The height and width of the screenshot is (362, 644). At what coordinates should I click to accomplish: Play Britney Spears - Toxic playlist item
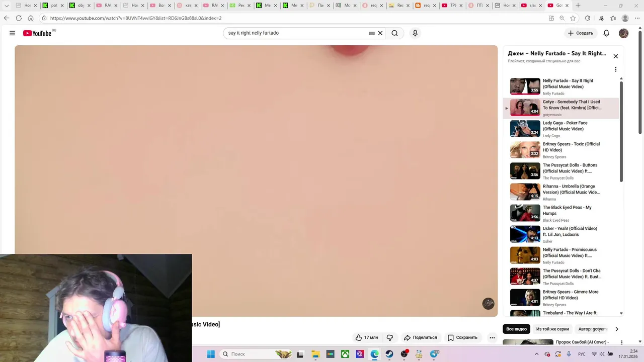(561, 150)
